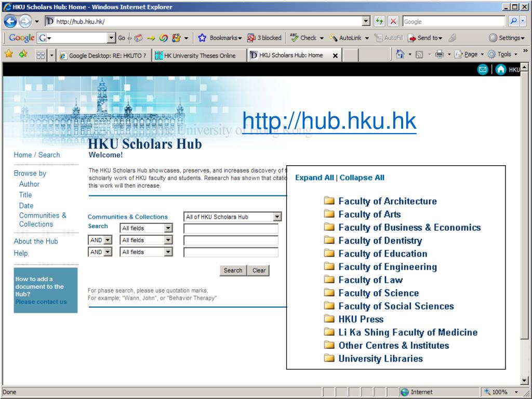Click the browser Back arrow button

pyautogui.click(x=10, y=22)
